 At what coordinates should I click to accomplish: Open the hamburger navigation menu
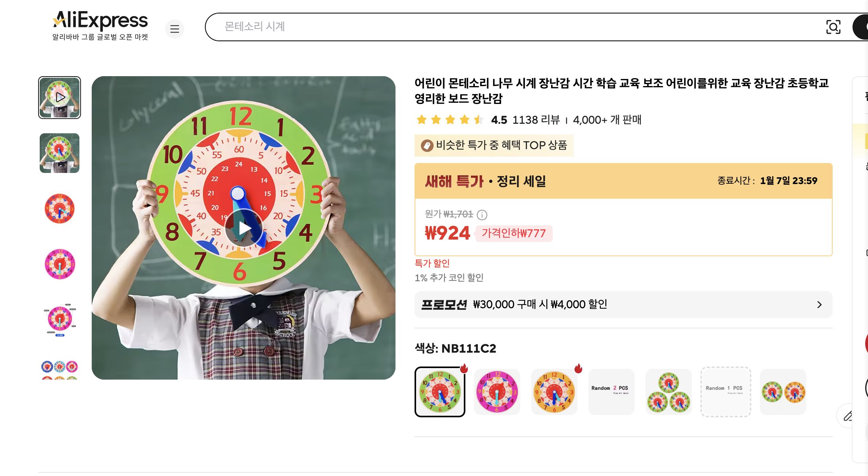(175, 29)
